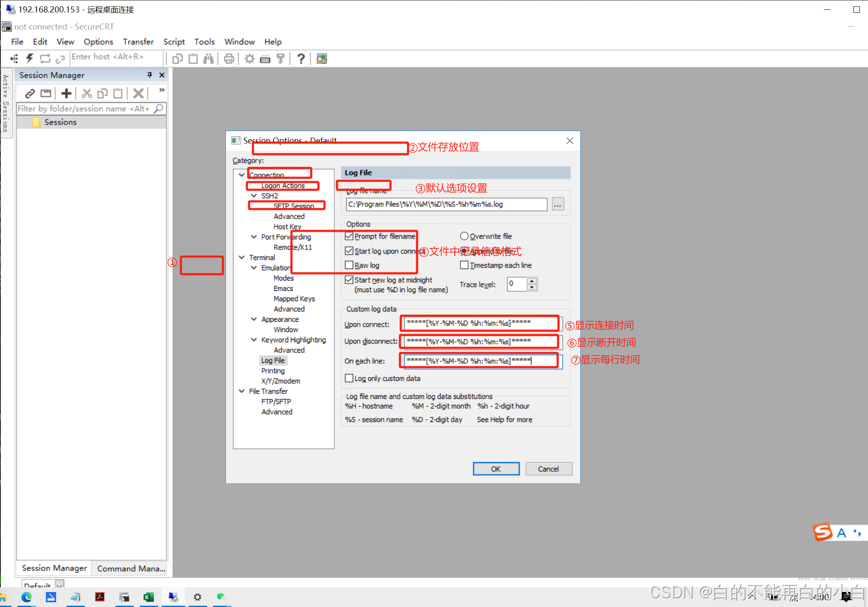The width and height of the screenshot is (868, 607).
Task: Click the Find binoculars toolbar icon
Action: pos(208,59)
